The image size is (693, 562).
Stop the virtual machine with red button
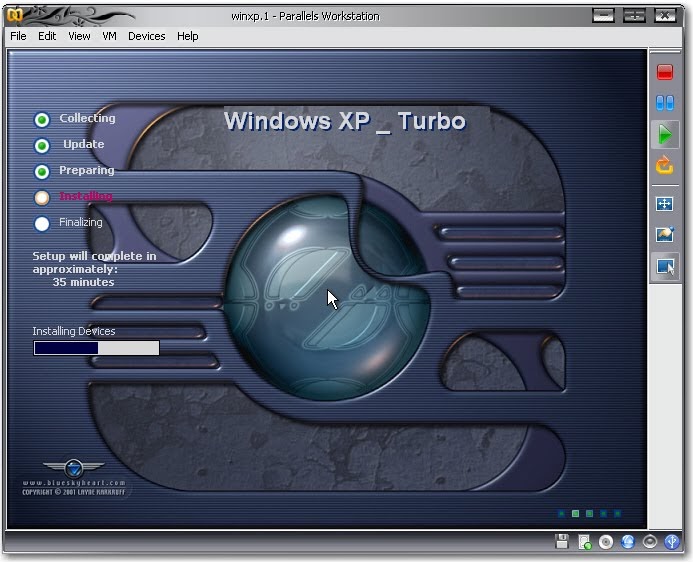pos(664,72)
